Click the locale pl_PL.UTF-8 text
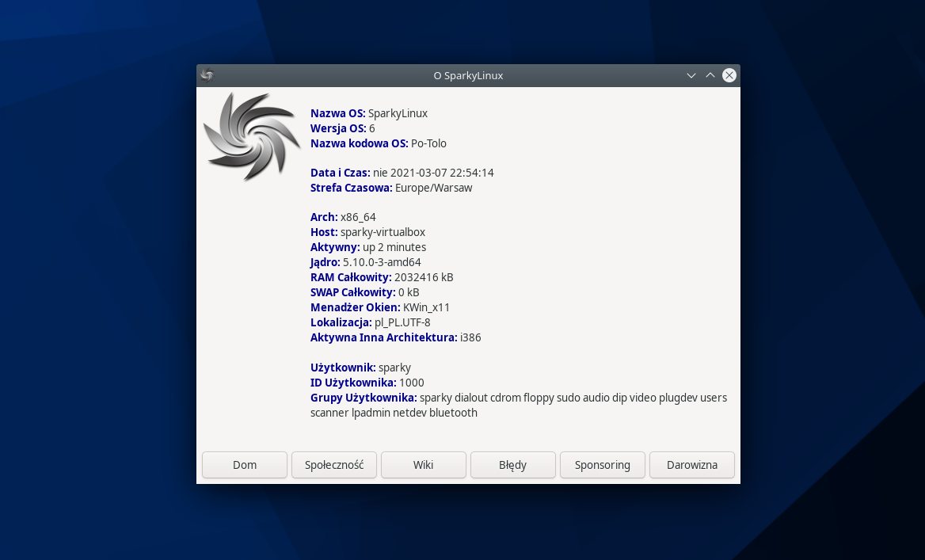This screenshot has width=925, height=560. click(402, 322)
